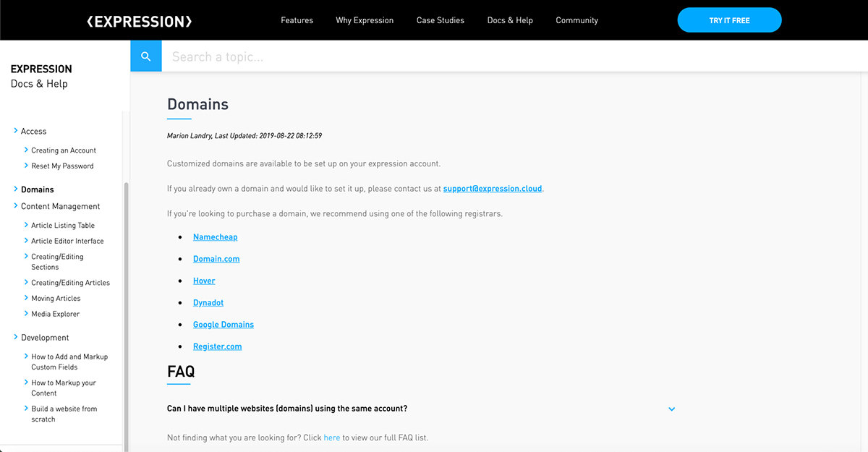Click the TRY IT FREE button
Viewport: 868px width, 452px height.
coord(729,20)
